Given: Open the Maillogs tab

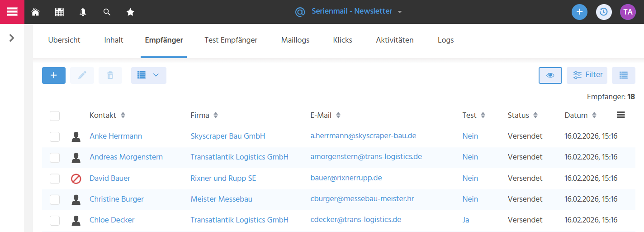Looking at the screenshot, I should (x=295, y=40).
